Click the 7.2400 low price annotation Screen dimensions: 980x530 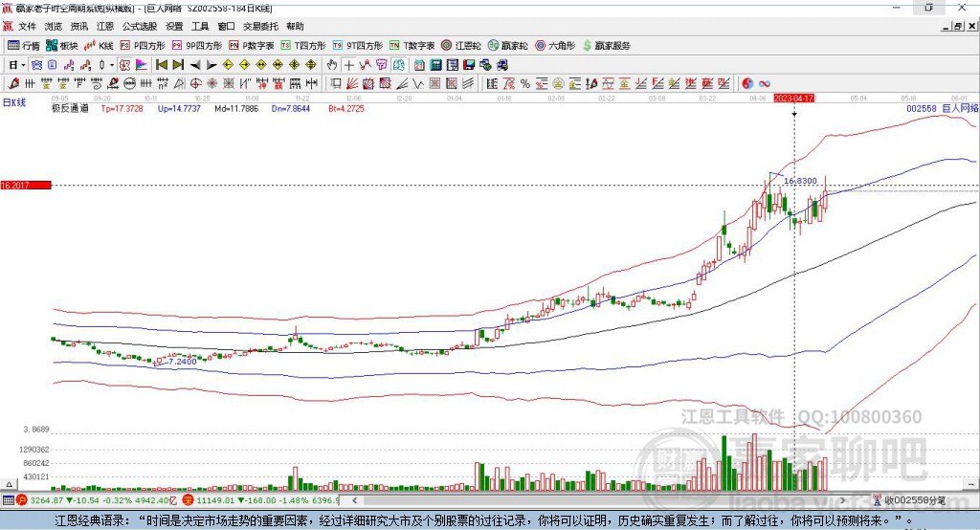pyautogui.click(x=183, y=362)
